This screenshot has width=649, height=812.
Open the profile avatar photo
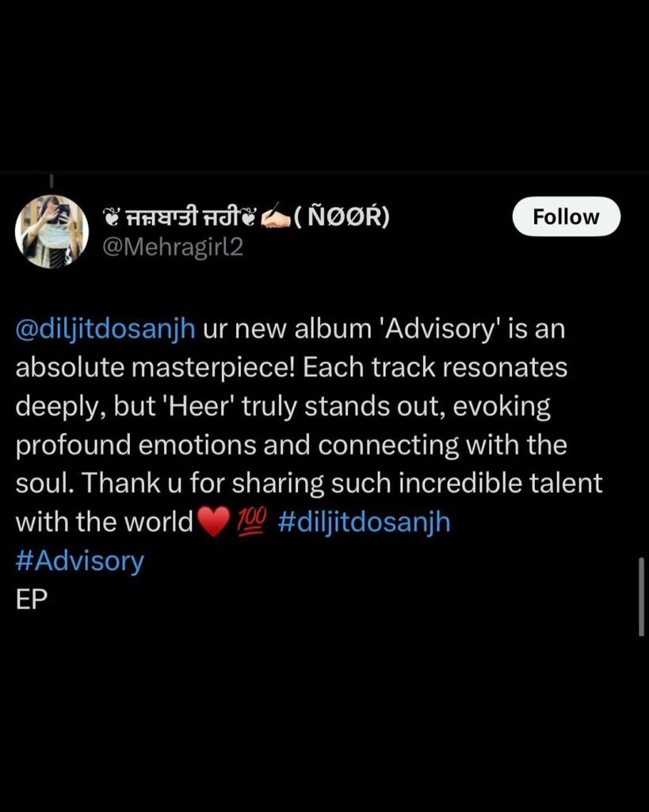click(x=52, y=232)
